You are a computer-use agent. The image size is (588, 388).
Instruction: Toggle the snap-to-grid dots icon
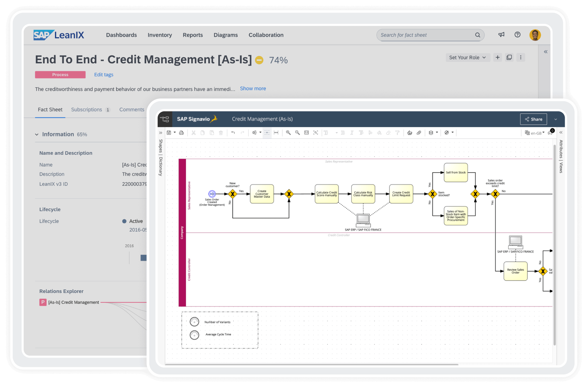pyautogui.click(x=267, y=133)
